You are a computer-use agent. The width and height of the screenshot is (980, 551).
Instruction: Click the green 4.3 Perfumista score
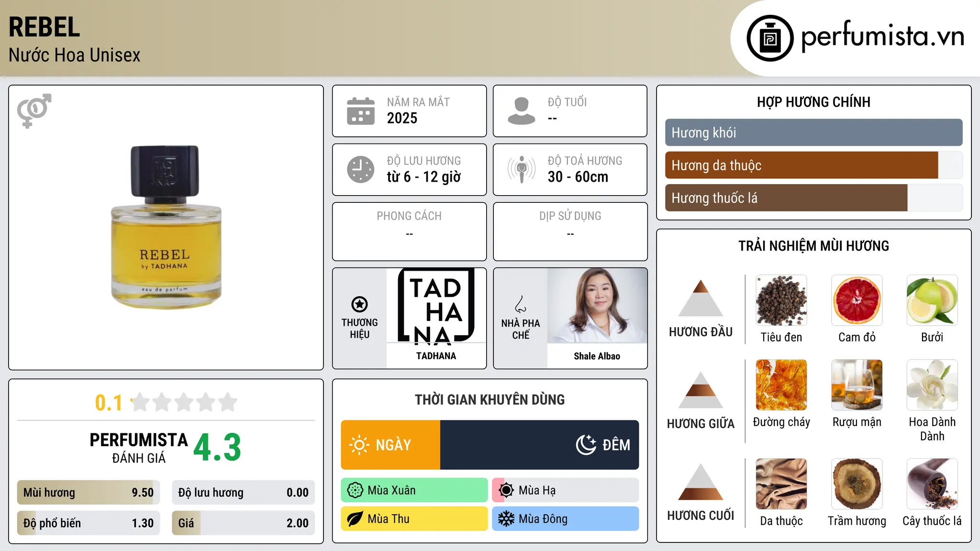217,448
